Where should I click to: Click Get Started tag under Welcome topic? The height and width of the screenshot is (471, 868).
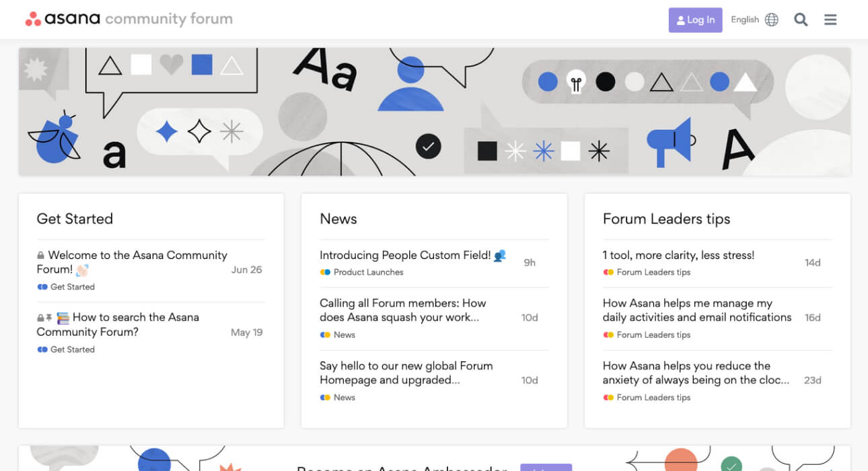[x=66, y=287]
